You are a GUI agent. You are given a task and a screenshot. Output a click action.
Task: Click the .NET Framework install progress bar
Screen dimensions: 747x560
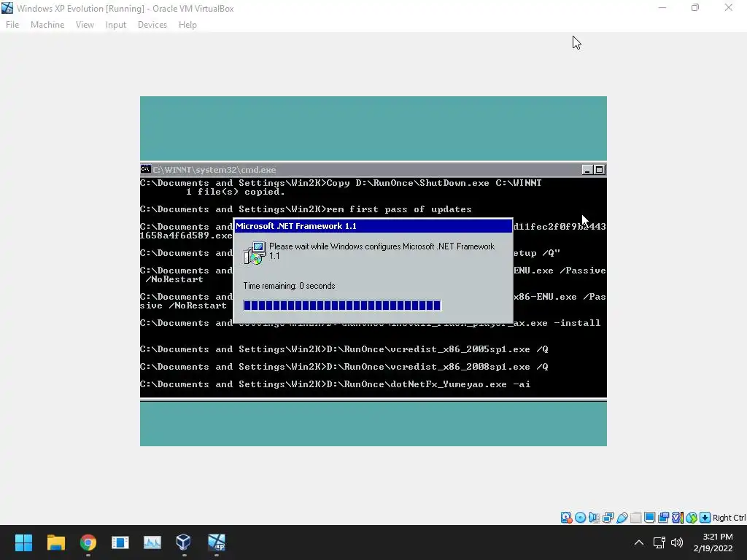tap(342, 306)
